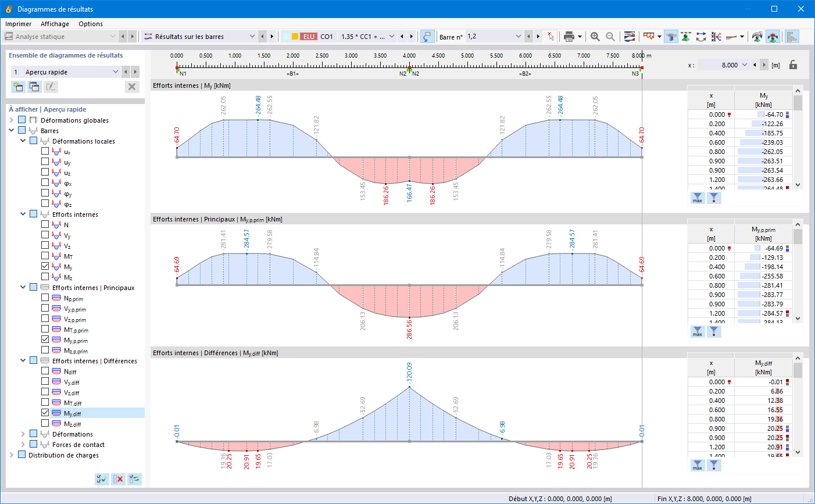Click the 'max' filter icon under the My,p,prim table
815x504 pixels.
coord(698,331)
